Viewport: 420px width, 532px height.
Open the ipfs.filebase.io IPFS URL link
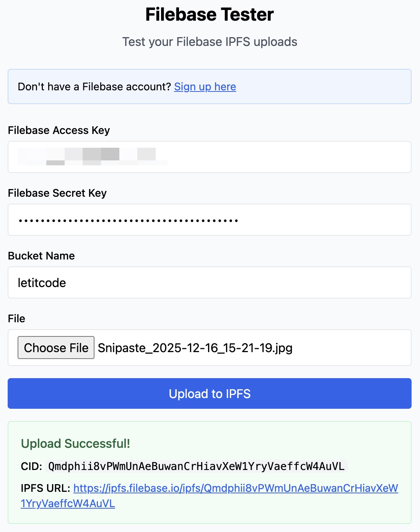point(236,488)
